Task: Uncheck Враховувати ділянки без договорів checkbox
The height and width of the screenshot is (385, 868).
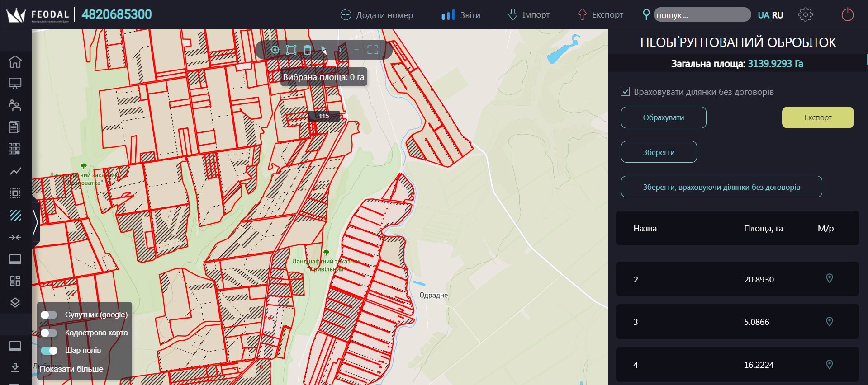Action: point(625,92)
